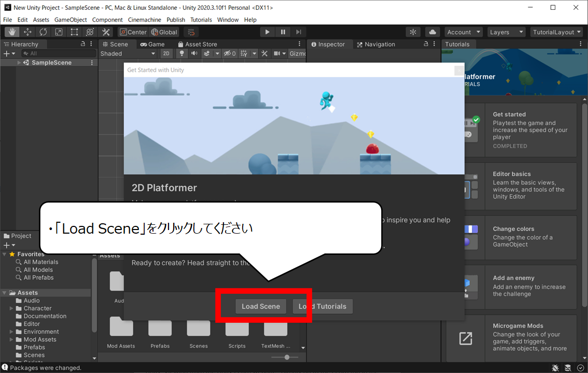Expand the Mod Assets folder

pos(11,340)
